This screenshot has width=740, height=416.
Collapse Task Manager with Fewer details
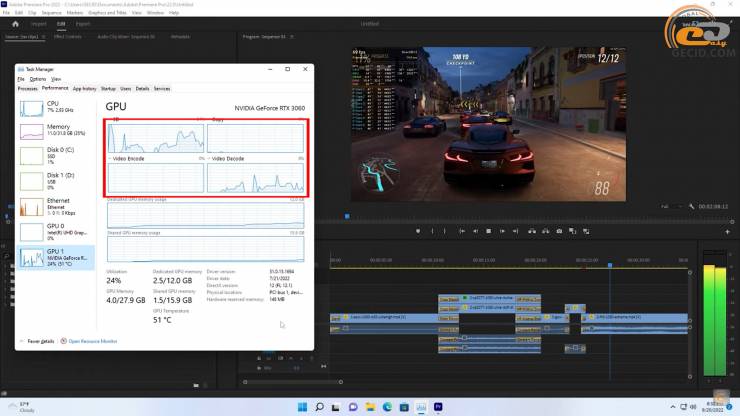pos(37,341)
